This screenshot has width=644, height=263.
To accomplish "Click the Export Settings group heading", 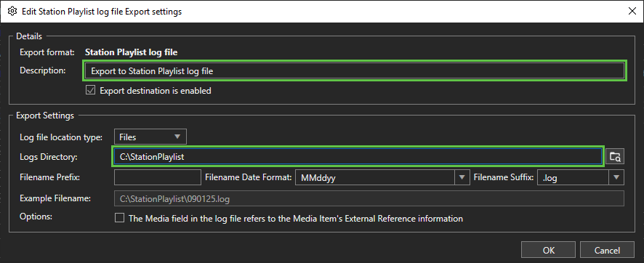I will coord(45,116).
